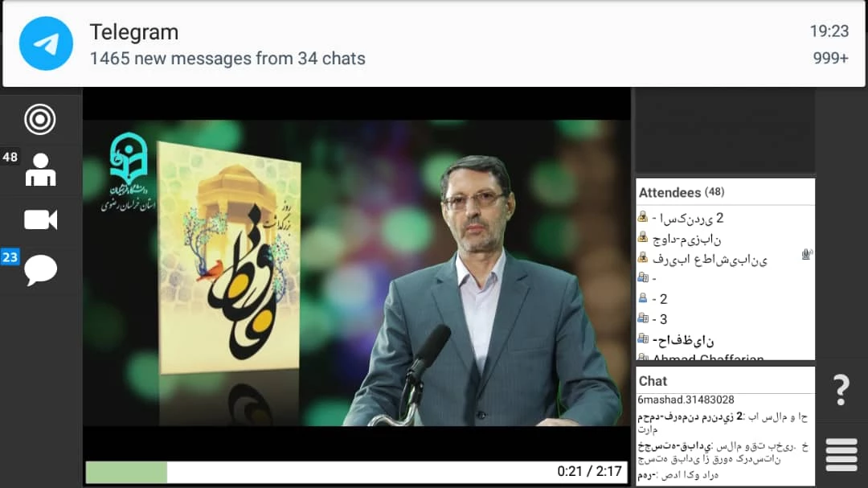Open the hamburger menu at bottom right

[841, 455]
